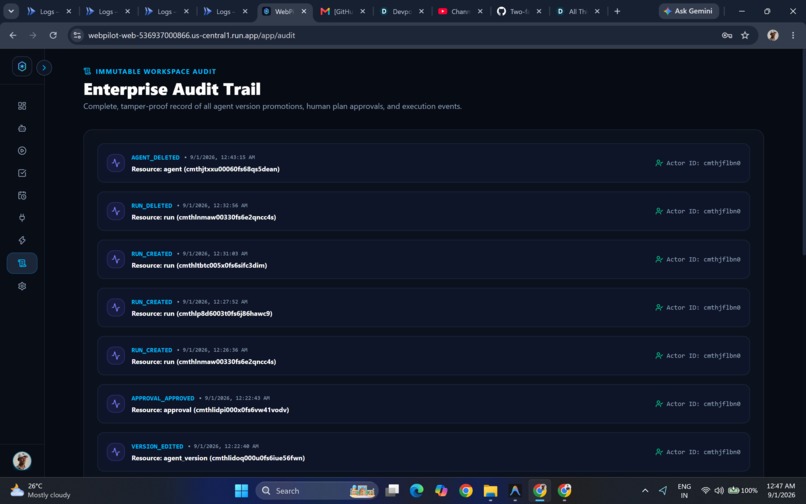Screen dimensions: 806x504
Task: Bookmark this page with the star icon
Action: (745, 35)
